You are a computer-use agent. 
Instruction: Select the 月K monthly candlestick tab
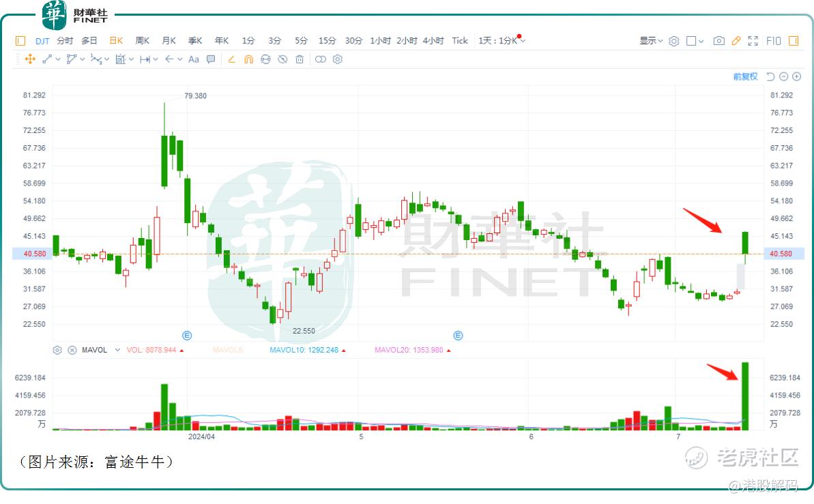tap(169, 40)
